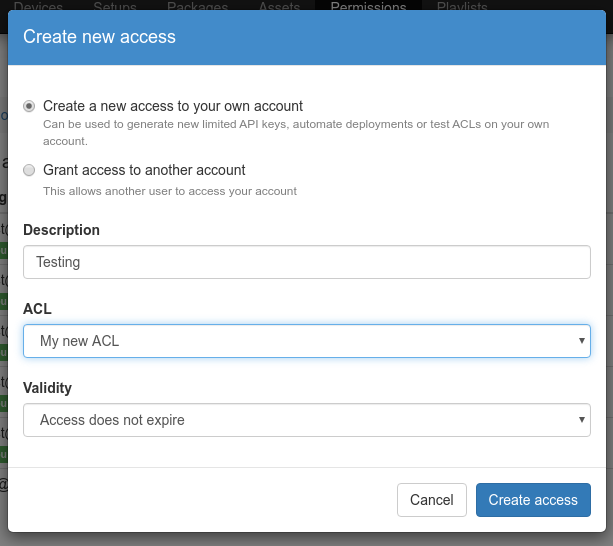Screen dimensions: 613x546
Task: Open the Setups tab
Action: [x=115, y=7]
